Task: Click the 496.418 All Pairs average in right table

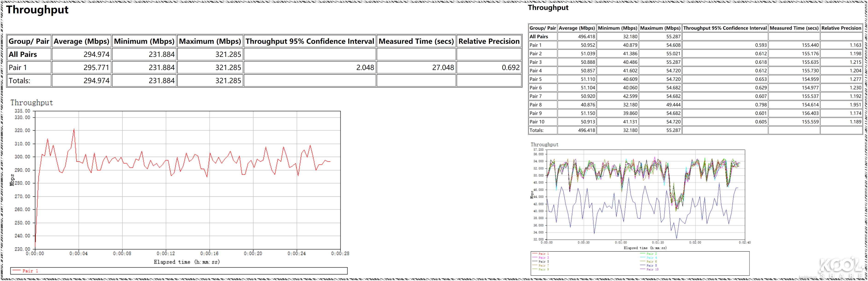Action: [586, 37]
